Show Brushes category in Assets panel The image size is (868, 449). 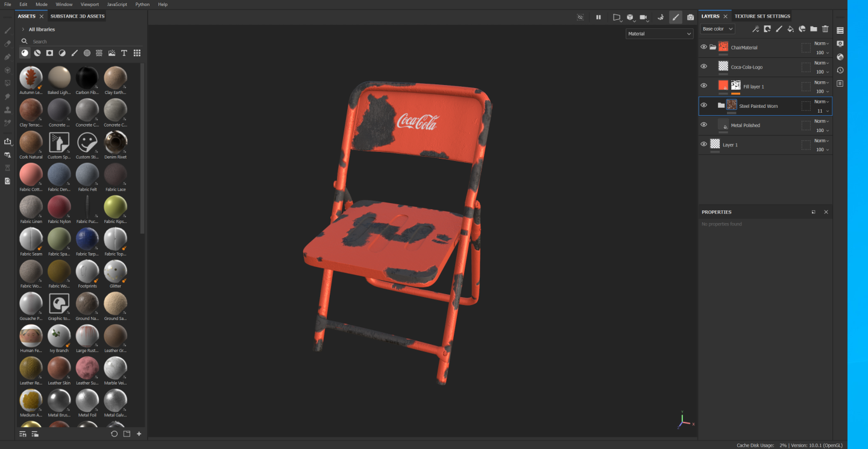(x=74, y=53)
